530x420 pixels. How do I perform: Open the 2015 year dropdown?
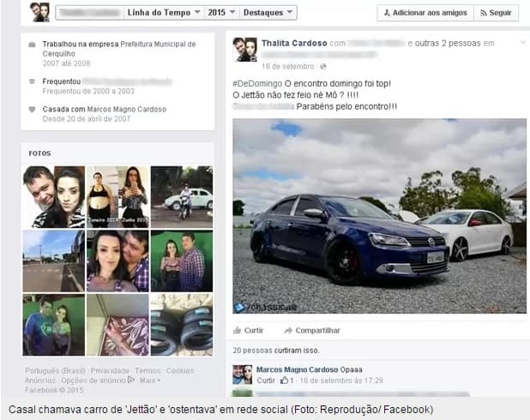coord(221,13)
